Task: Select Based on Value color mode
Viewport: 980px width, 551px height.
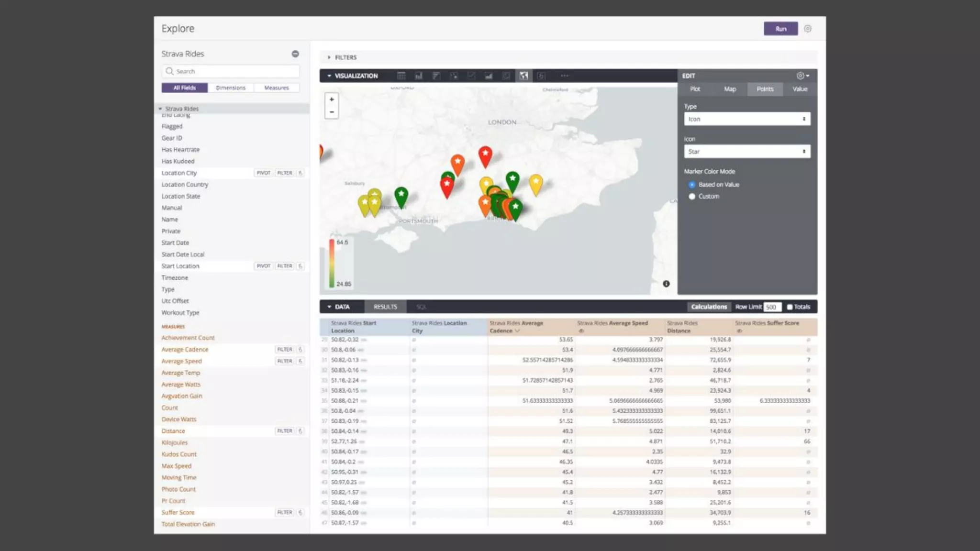Action: coord(692,185)
